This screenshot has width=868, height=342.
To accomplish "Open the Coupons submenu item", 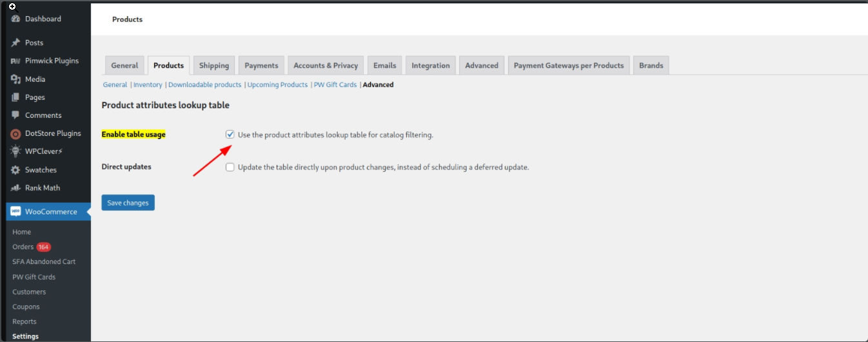I will pyautogui.click(x=26, y=307).
